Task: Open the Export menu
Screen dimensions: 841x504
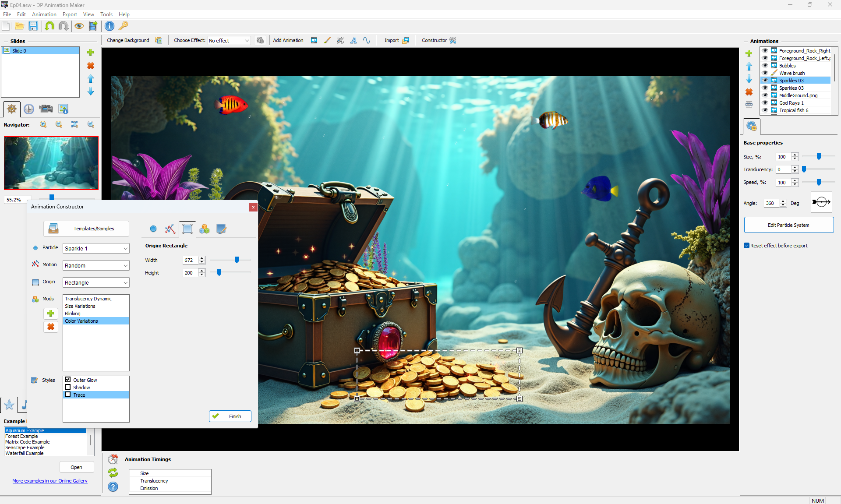Action: point(70,14)
